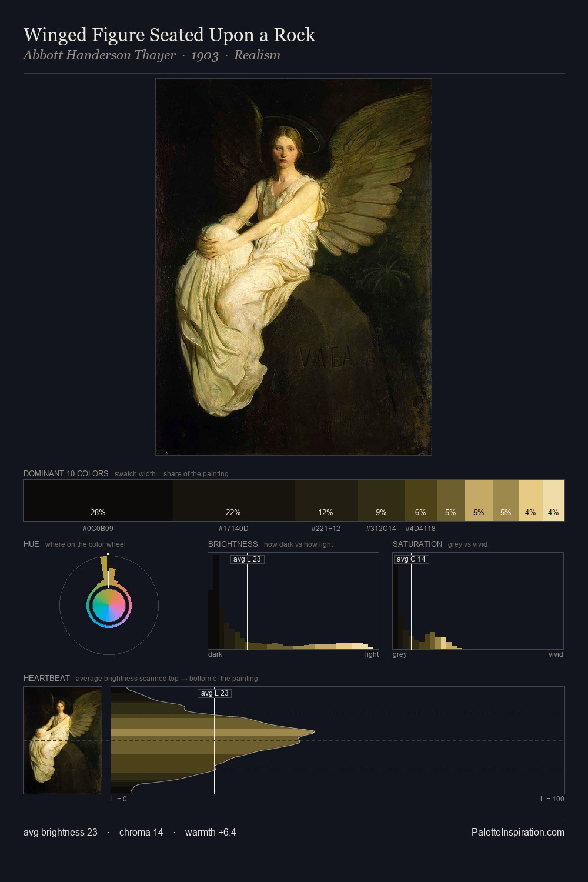Click the 'avg C 14' saturation label

[x=411, y=559]
